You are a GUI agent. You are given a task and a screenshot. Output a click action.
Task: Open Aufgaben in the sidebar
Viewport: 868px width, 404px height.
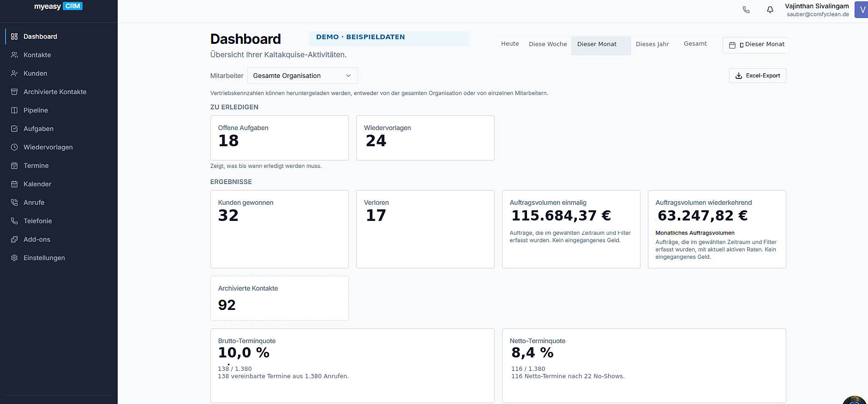[59, 129]
